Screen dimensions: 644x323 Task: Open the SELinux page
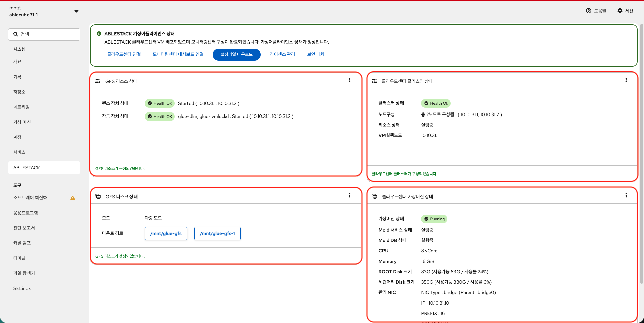(44, 288)
